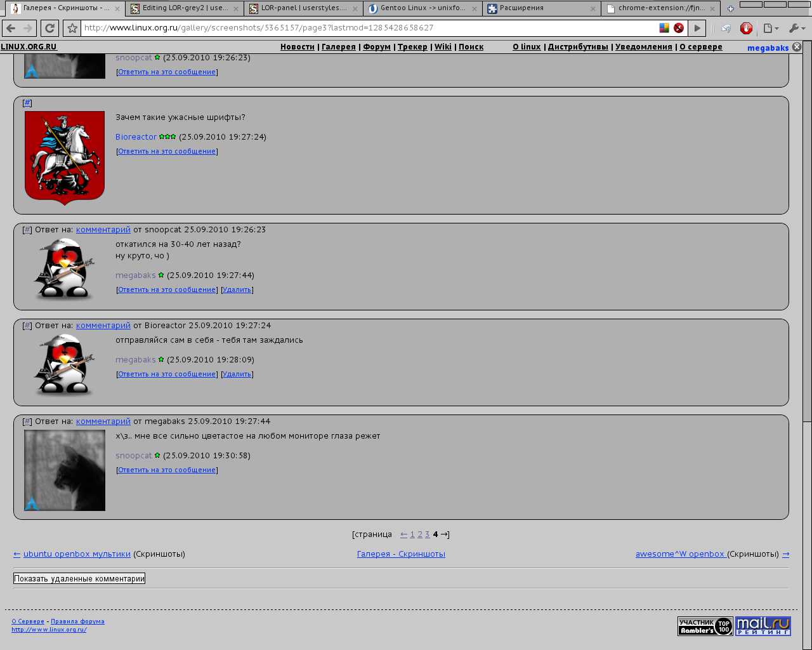Open the page menu dropdown

(771, 28)
